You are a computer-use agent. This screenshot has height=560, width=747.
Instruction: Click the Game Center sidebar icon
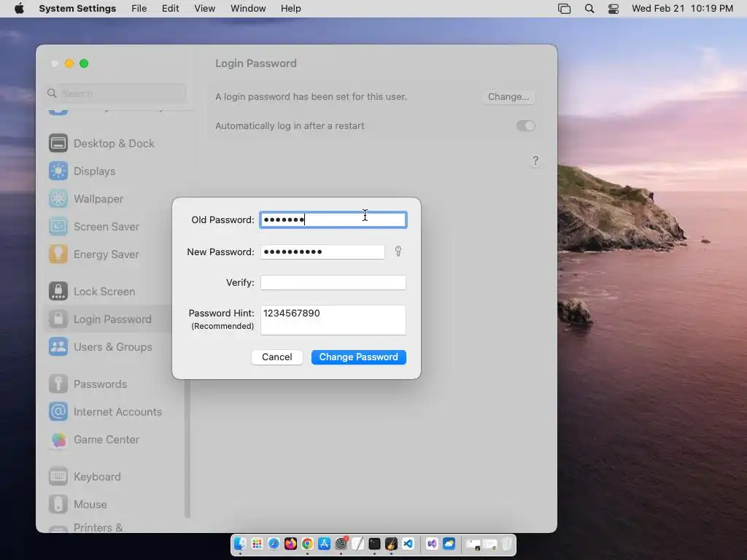point(58,440)
